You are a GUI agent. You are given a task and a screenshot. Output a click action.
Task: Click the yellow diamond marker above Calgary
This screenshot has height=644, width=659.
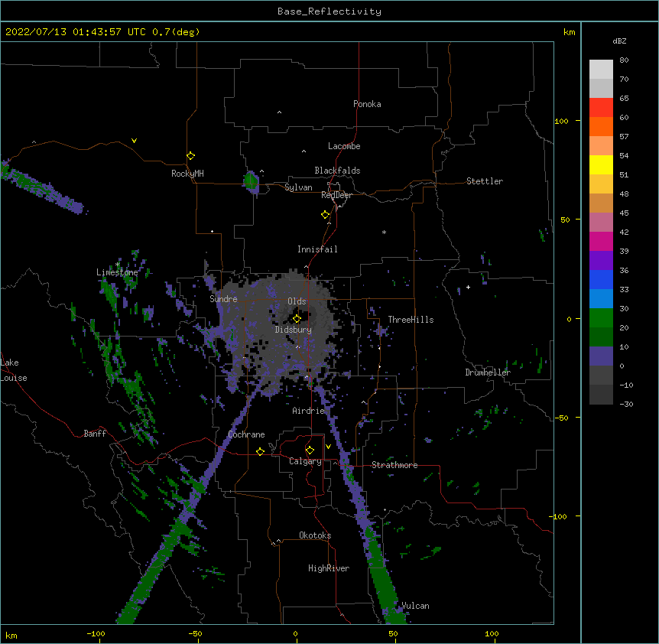pyautogui.click(x=310, y=450)
